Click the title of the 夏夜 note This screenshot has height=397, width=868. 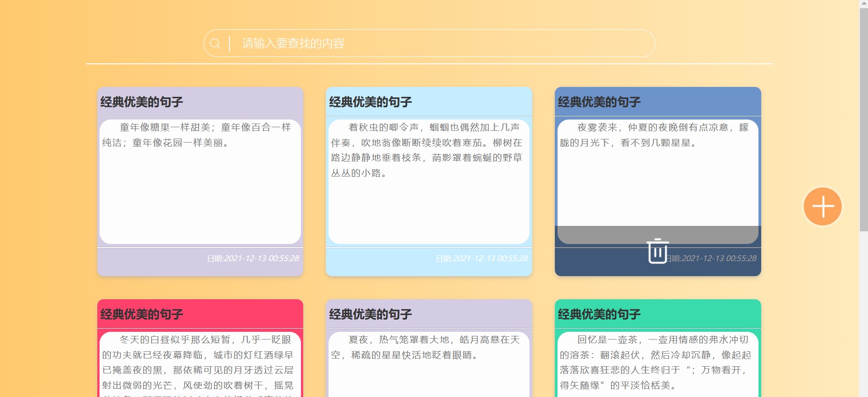370,314
